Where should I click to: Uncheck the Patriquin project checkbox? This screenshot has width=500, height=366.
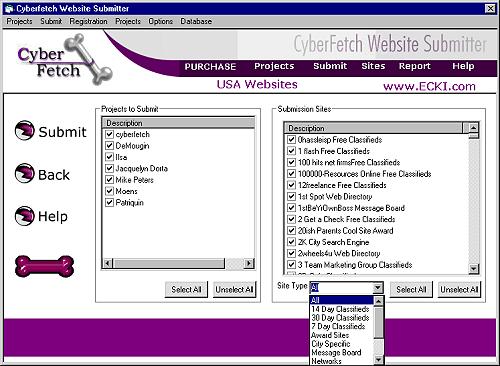pyautogui.click(x=109, y=202)
